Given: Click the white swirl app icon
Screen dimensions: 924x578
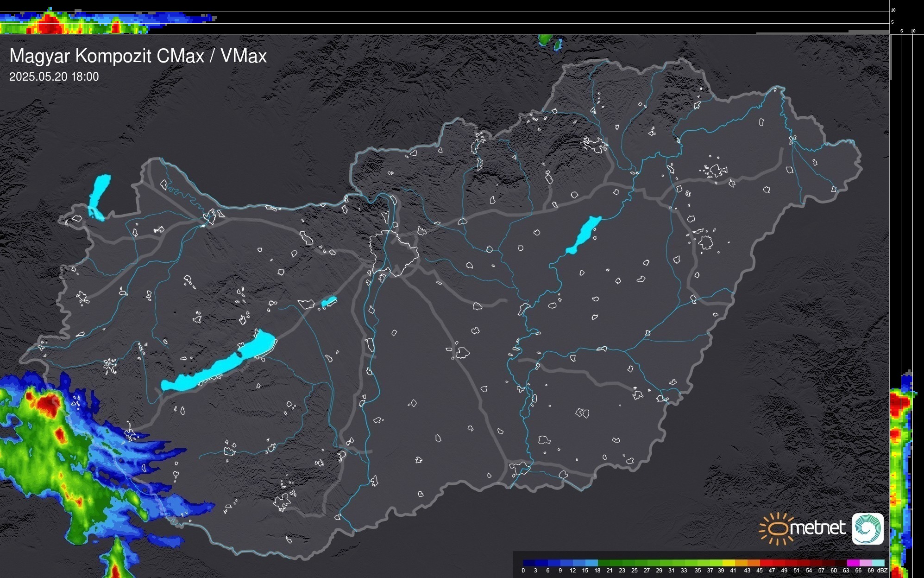Looking at the screenshot, I should (x=867, y=528).
